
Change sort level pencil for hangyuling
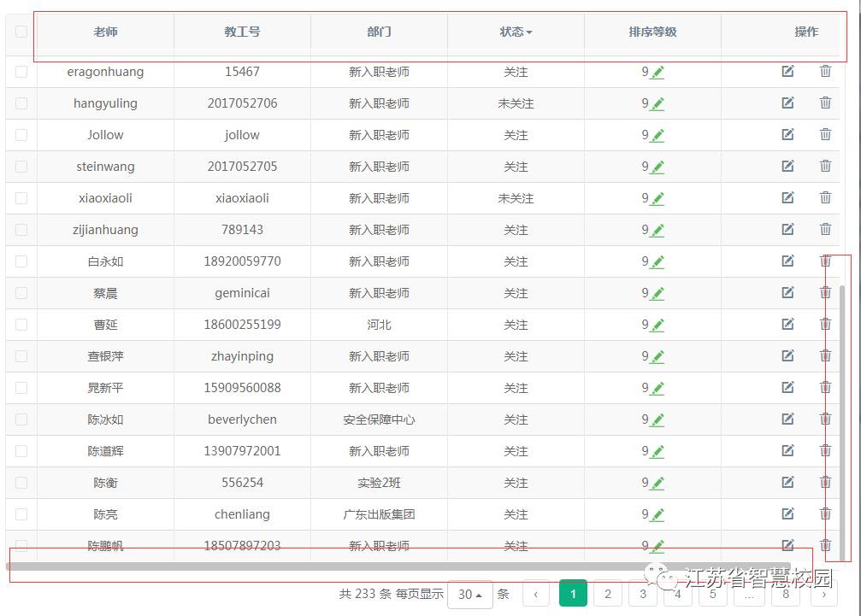pyautogui.click(x=658, y=103)
